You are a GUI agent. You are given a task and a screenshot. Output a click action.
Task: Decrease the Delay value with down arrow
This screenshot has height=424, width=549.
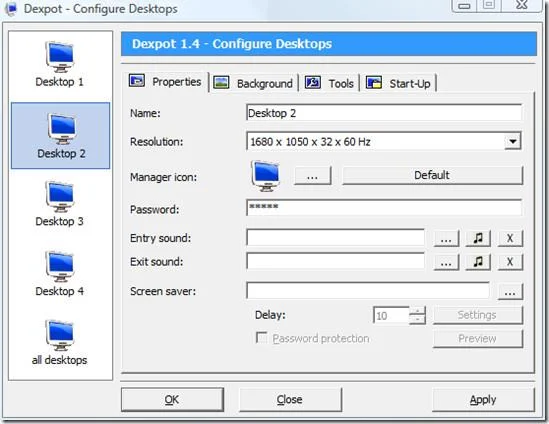click(x=417, y=319)
